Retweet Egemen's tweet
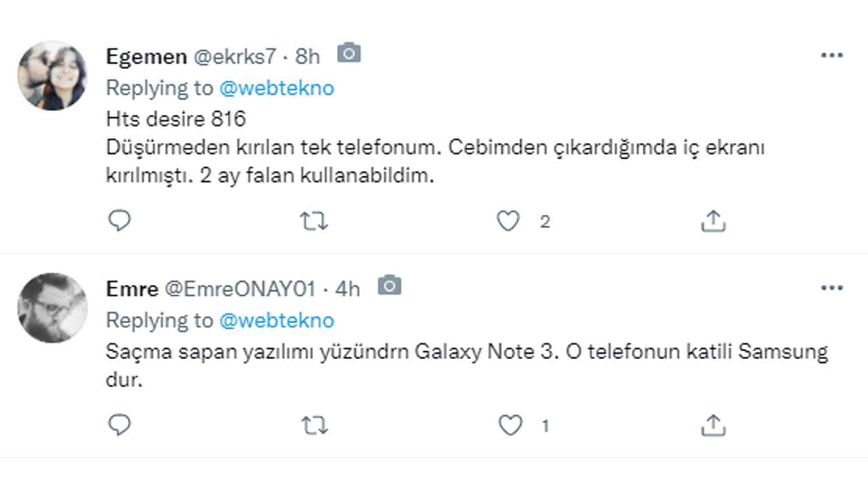 [x=313, y=220]
